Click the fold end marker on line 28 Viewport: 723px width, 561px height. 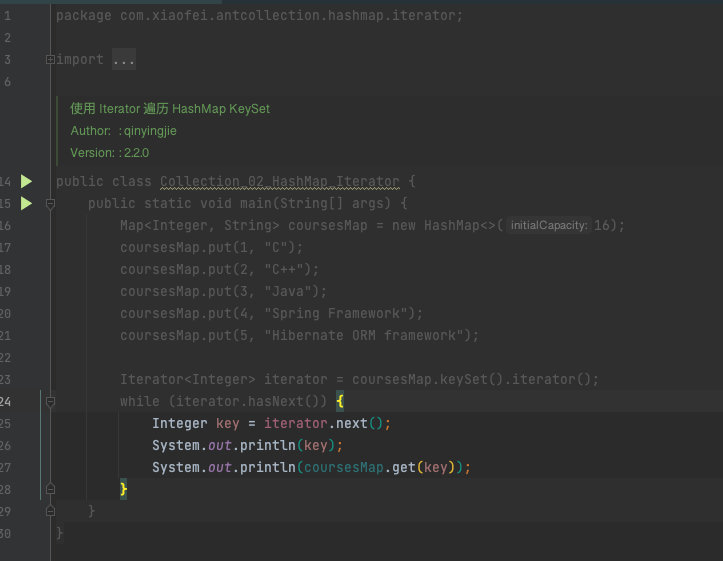coord(50,489)
